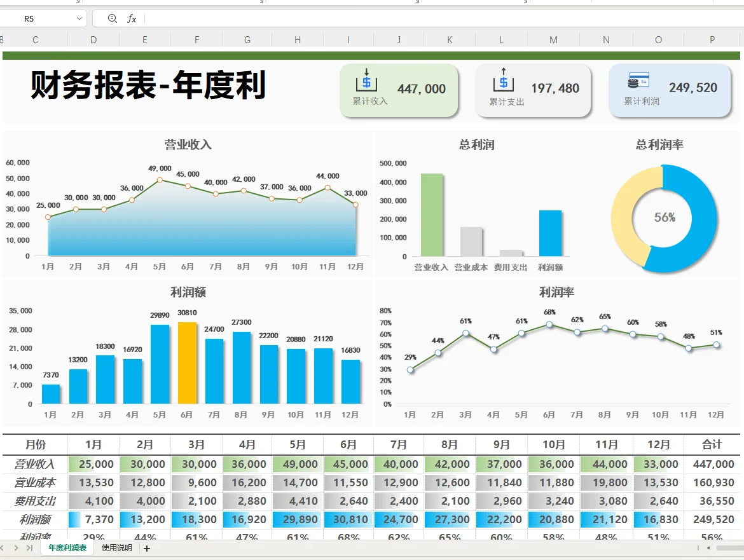744x560 pixels.
Task: Select the 合计 header cell
Action: pyautogui.click(x=712, y=445)
